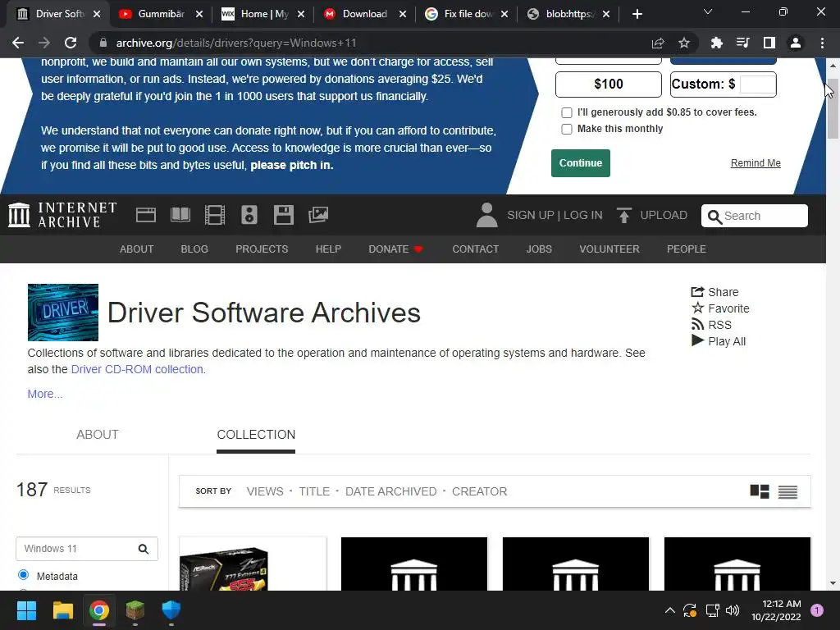Viewport: 840px width, 630px height.
Task: Sort results by DATE ARCHIVED
Action: click(x=391, y=491)
